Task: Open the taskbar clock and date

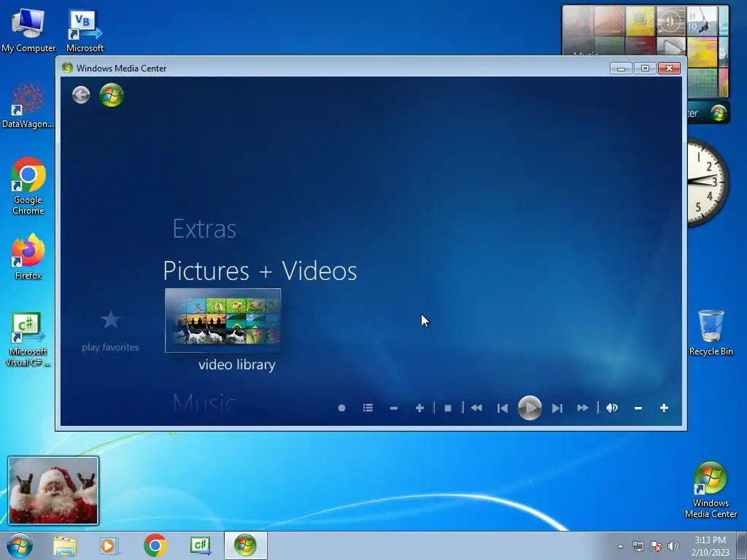Action: (710, 546)
